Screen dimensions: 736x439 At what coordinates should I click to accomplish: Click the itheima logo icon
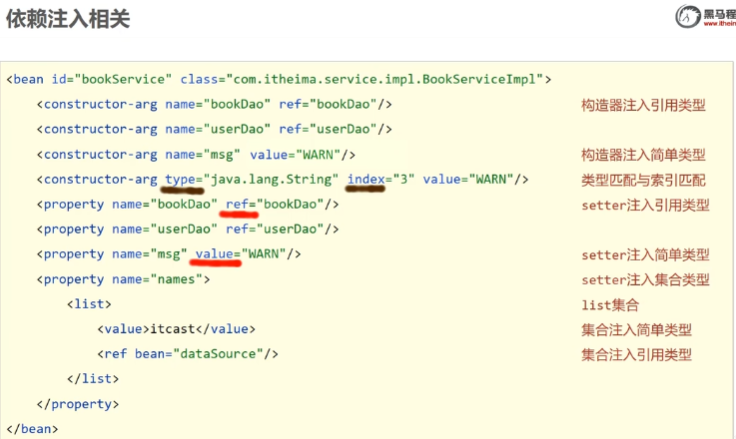(686, 16)
